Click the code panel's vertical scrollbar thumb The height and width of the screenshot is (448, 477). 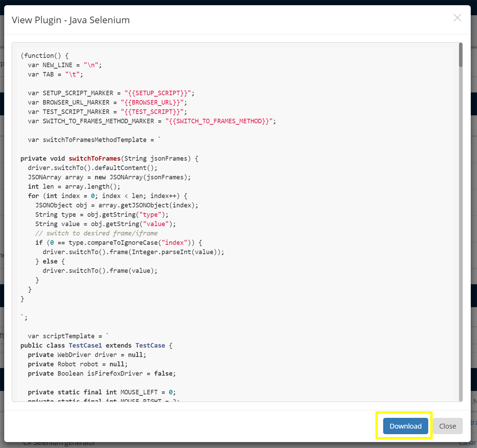click(x=460, y=55)
